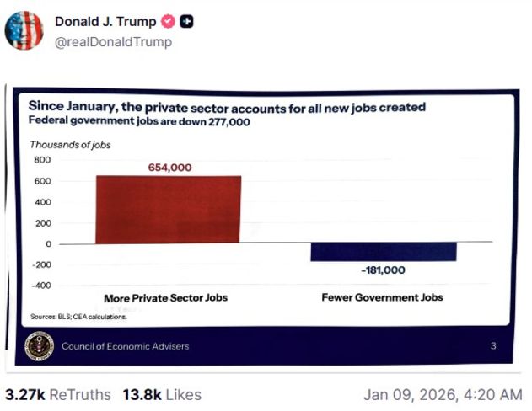Click the red private sector bar
Image resolution: width=532 pixels, height=411 pixels.
pos(168,209)
